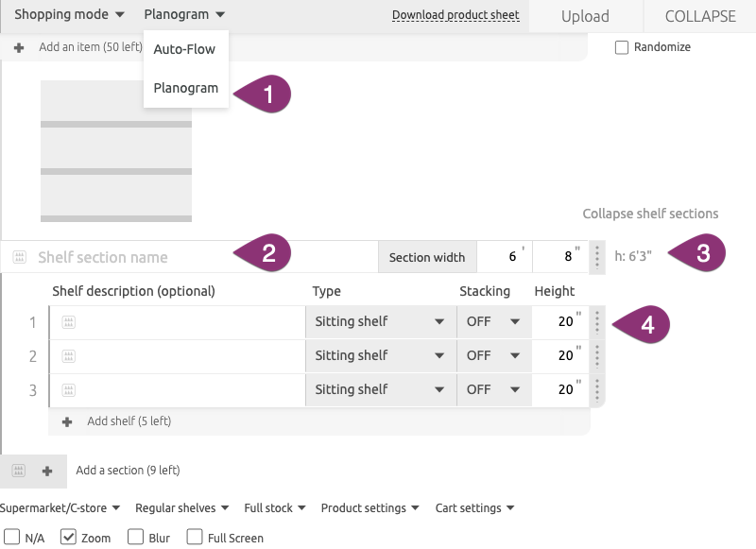Click section width feet field showing 6

pyautogui.click(x=505, y=257)
